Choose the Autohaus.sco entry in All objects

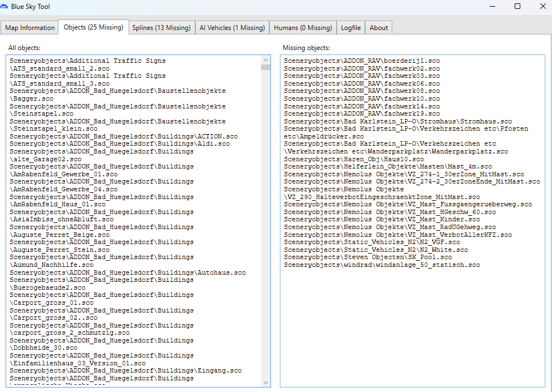[127, 272]
